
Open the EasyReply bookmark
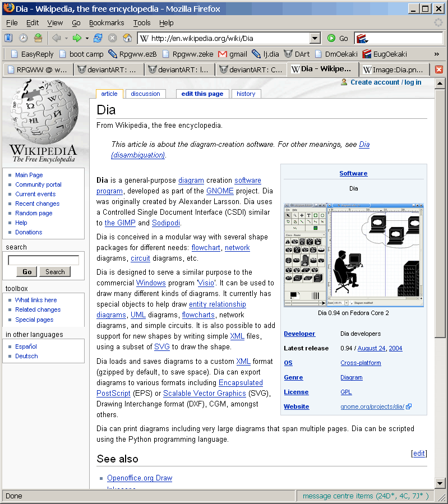(32, 54)
